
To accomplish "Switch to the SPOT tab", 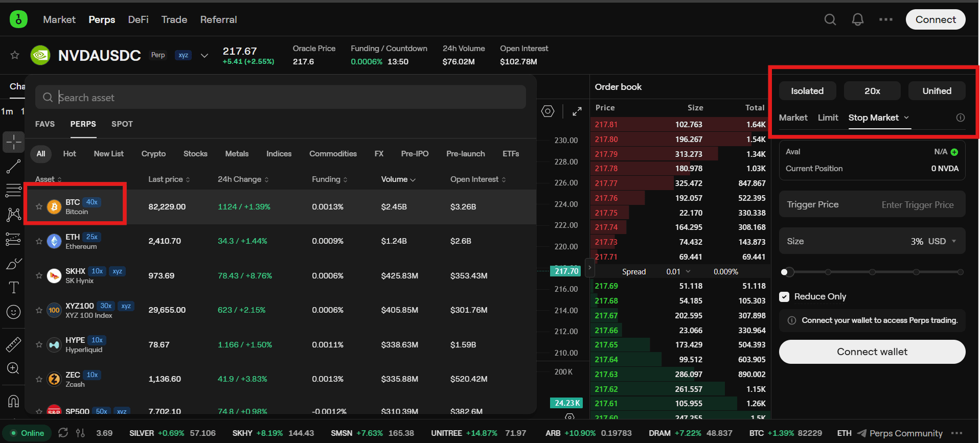I will tap(122, 124).
